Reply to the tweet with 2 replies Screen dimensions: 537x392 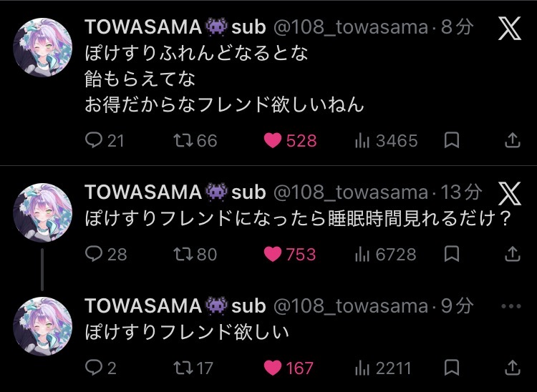(94, 368)
